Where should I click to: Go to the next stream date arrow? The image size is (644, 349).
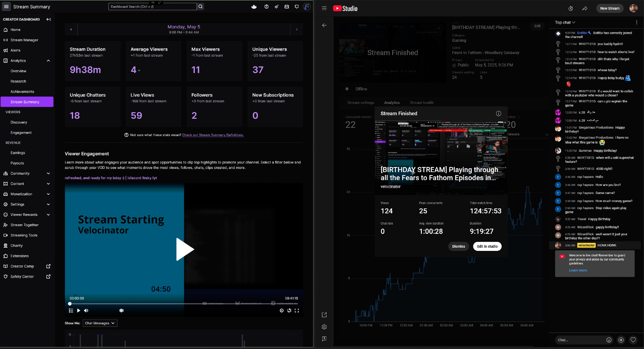[x=297, y=29]
